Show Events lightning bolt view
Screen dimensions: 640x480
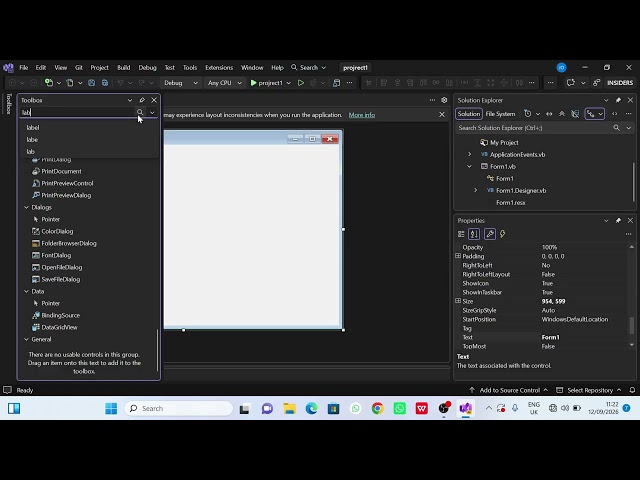(503, 234)
